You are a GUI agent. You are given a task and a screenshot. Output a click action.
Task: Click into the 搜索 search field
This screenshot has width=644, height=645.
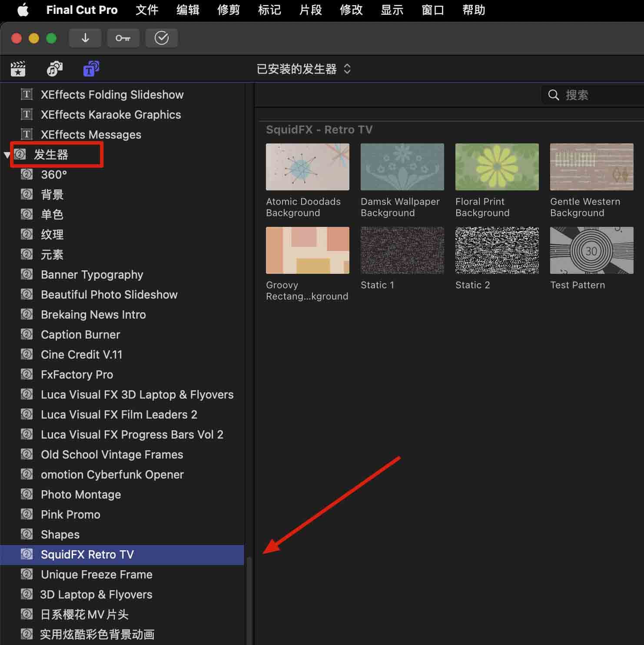coord(600,95)
